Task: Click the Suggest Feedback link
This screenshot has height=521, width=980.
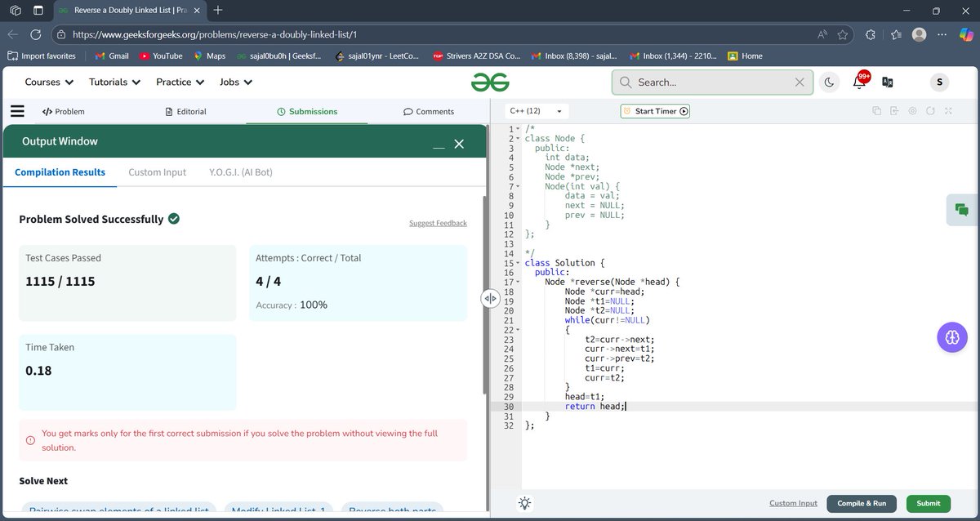Action: [x=438, y=223]
